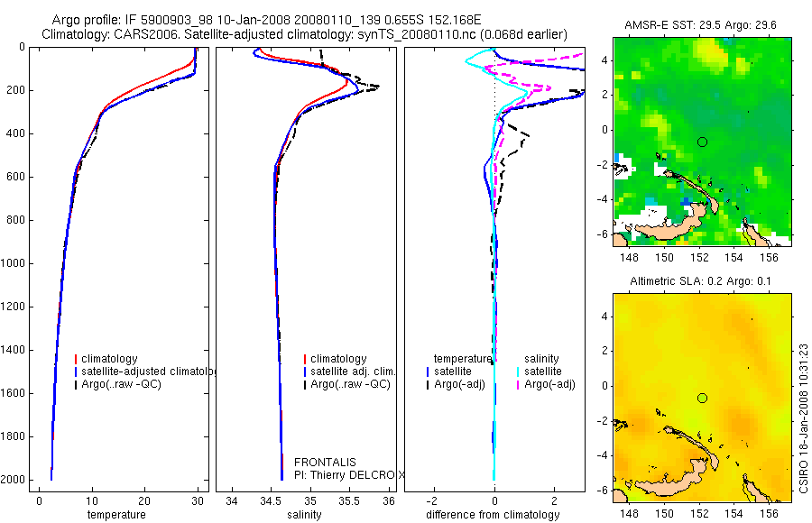Click 'climatology' legend entry in temperature panel
The image size is (812, 523).
click(x=109, y=359)
